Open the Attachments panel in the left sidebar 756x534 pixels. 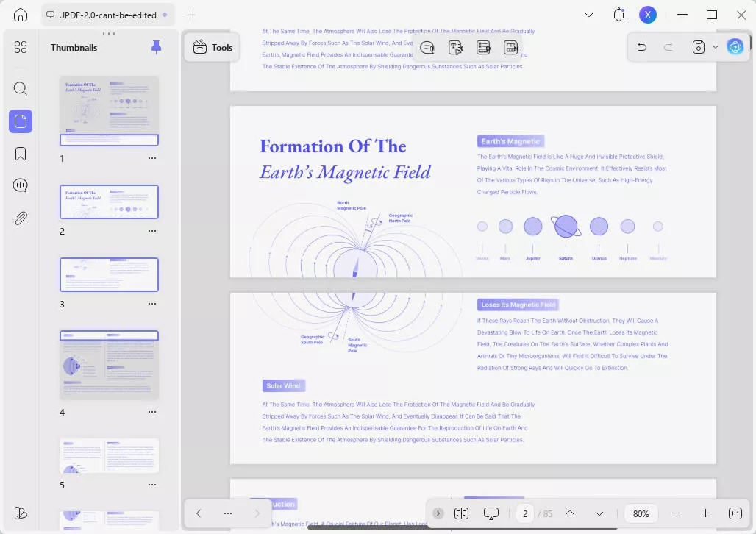(x=21, y=218)
